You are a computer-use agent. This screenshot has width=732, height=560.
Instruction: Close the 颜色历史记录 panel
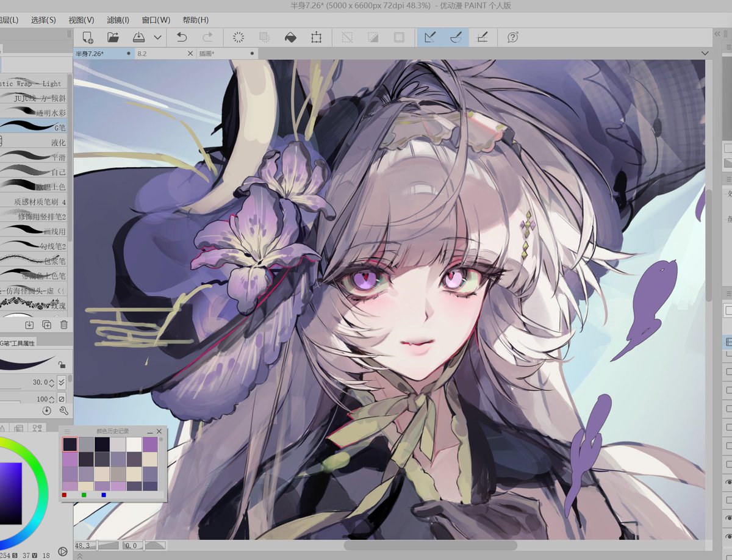pos(160,431)
